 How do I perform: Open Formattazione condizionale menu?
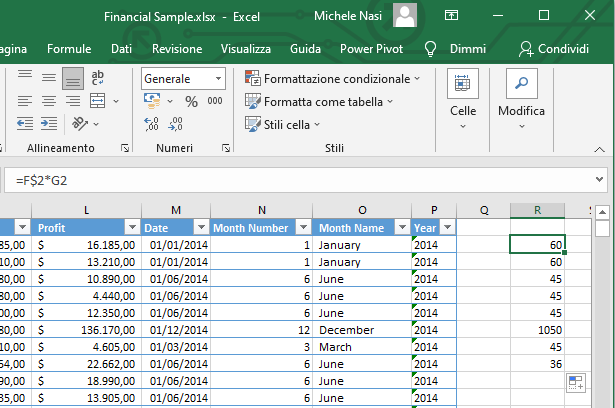333,78
